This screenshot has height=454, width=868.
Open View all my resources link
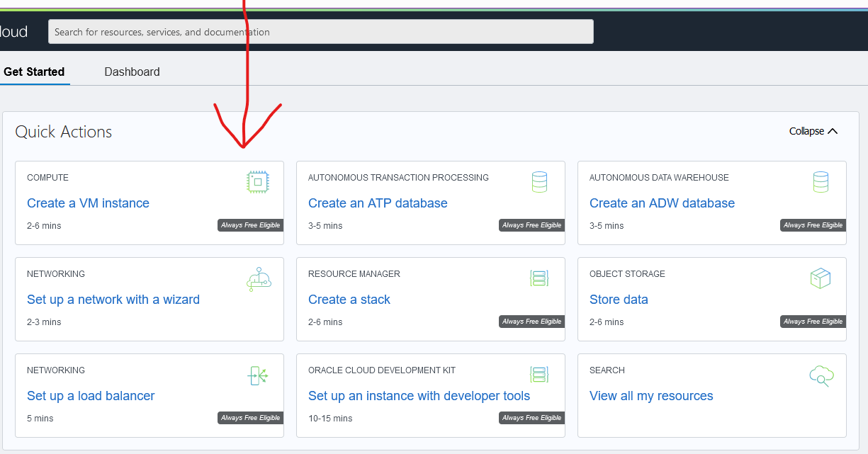pyautogui.click(x=651, y=396)
